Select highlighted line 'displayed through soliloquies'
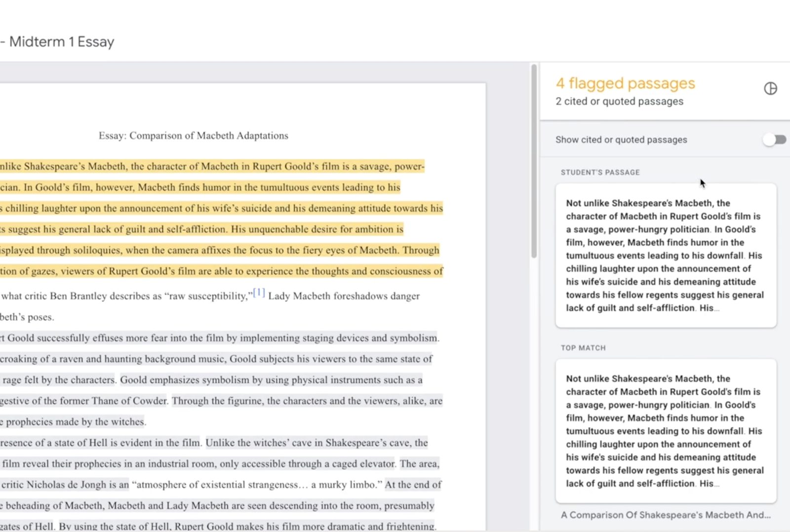The image size is (790, 532). coord(219,250)
